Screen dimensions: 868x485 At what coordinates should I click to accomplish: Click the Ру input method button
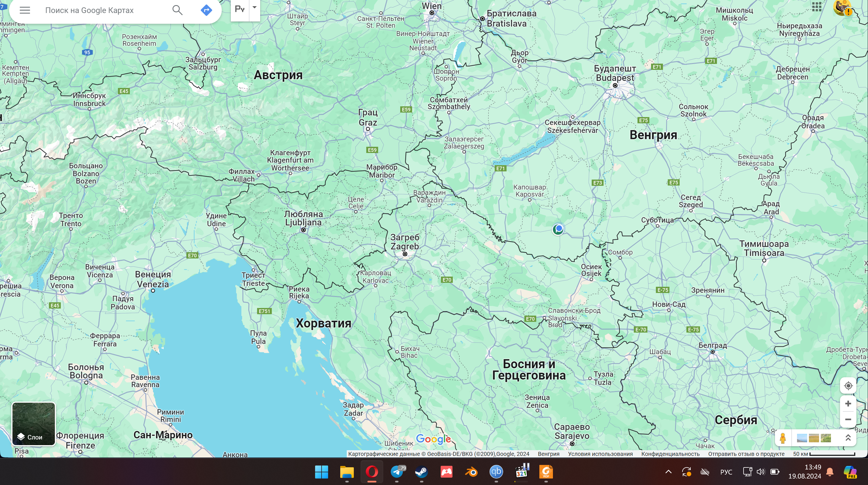[x=240, y=9]
